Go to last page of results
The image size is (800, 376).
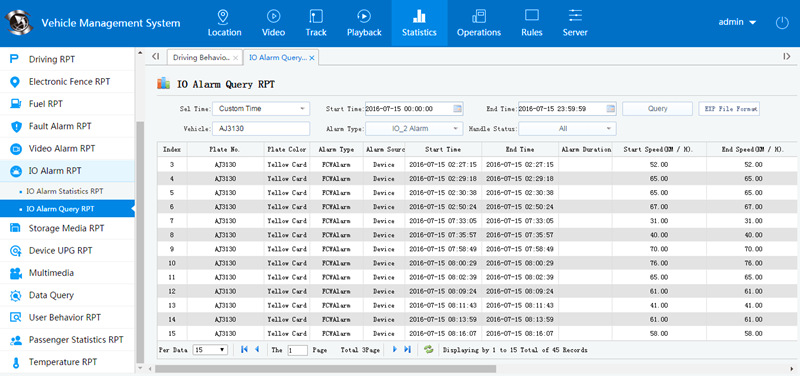407,349
